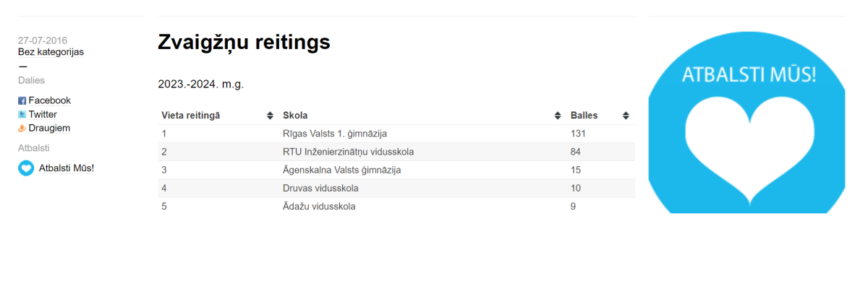Screen dimensions: 868x289
Task: Click the Twitter bird icon
Action: [x=22, y=115]
